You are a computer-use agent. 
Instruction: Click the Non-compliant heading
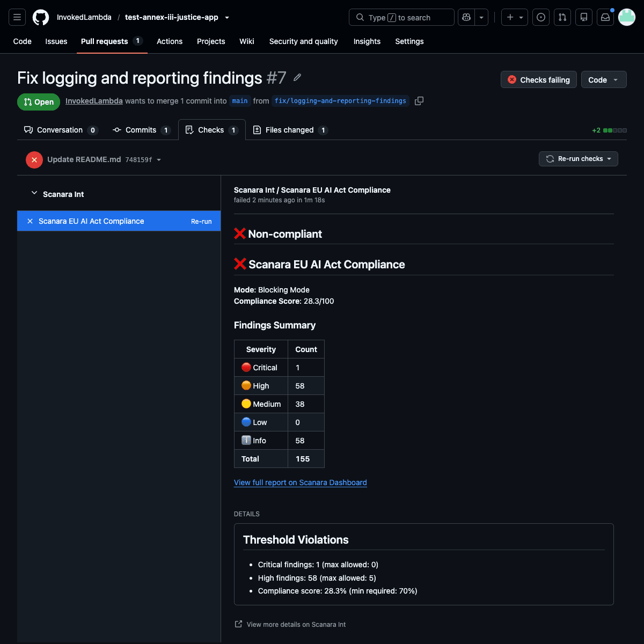coord(278,234)
